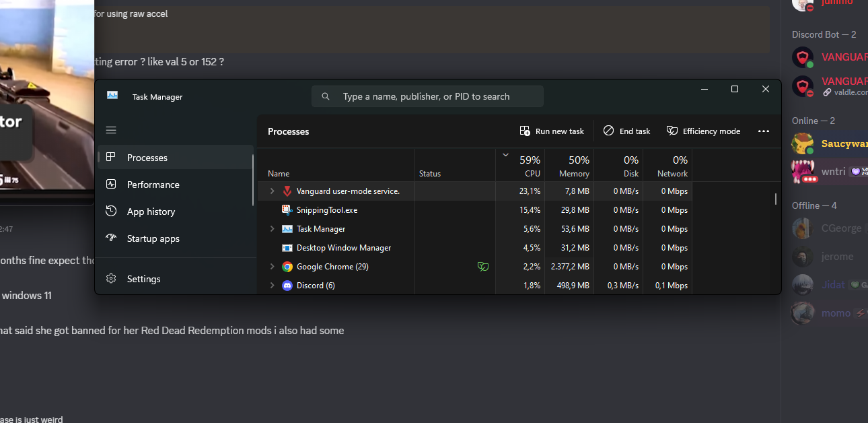The height and width of the screenshot is (423, 868).
Task: Click the Vanguard user-mode service icon
Action: [x=287, y=191]
